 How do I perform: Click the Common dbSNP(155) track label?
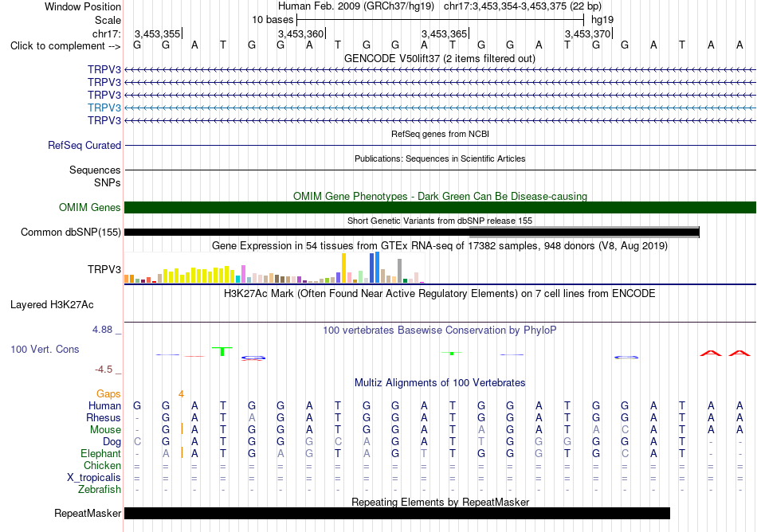[x=71, y=232]
